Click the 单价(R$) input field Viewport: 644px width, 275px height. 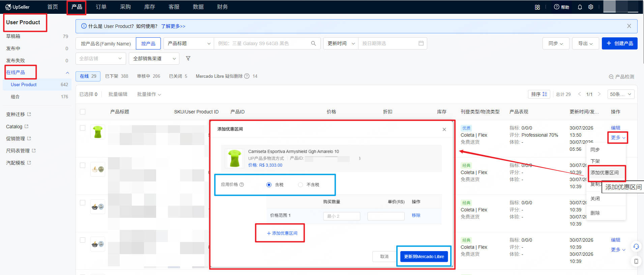click(x=386, y=216)
